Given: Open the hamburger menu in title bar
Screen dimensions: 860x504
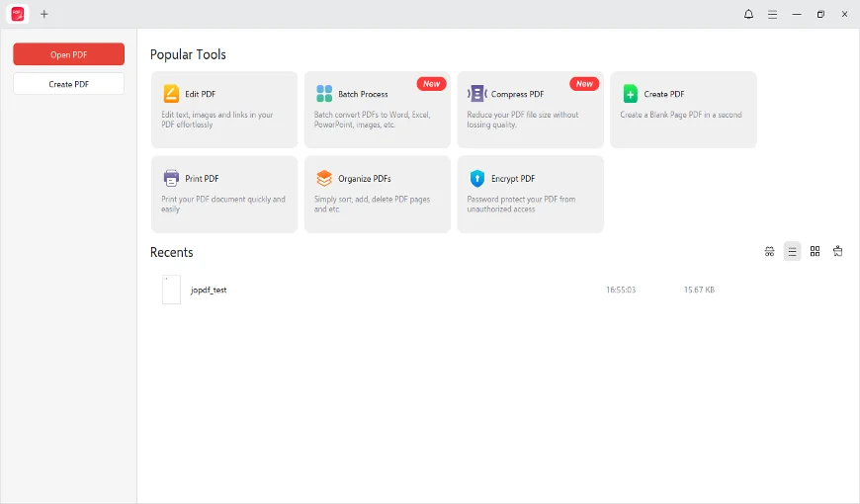Looking at the screenshot, I should [x=772, y=14].
